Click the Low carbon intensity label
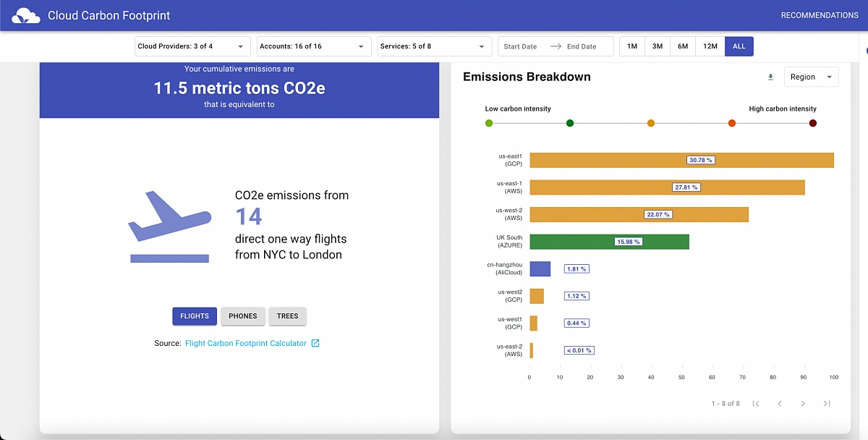This screenshot has width=868, height=440. coord(518,109)
